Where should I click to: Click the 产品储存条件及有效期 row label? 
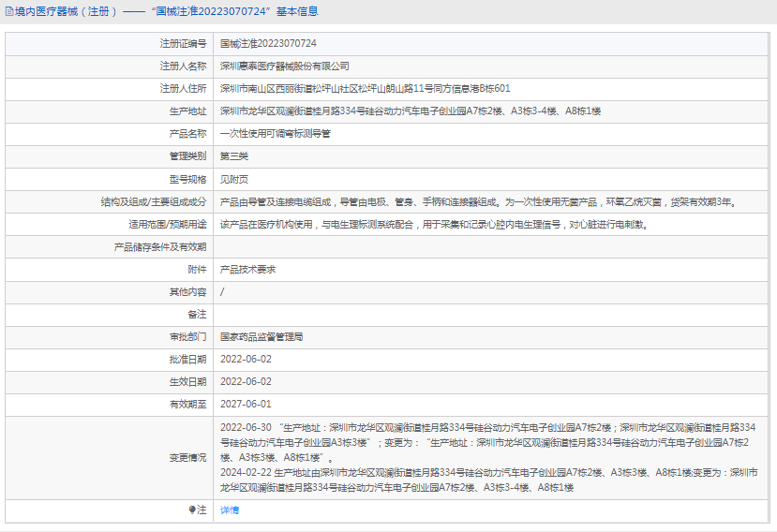coord(160,246)
